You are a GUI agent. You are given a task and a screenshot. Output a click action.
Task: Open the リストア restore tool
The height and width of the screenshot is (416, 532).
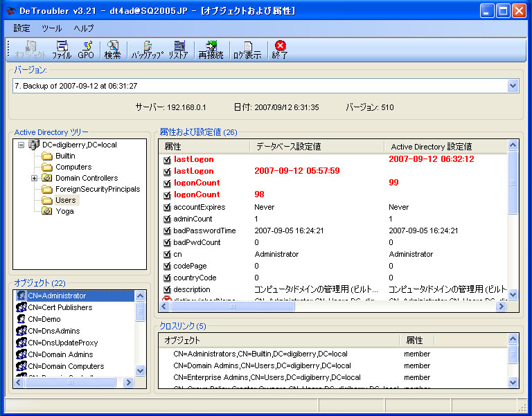click(179, 50)
